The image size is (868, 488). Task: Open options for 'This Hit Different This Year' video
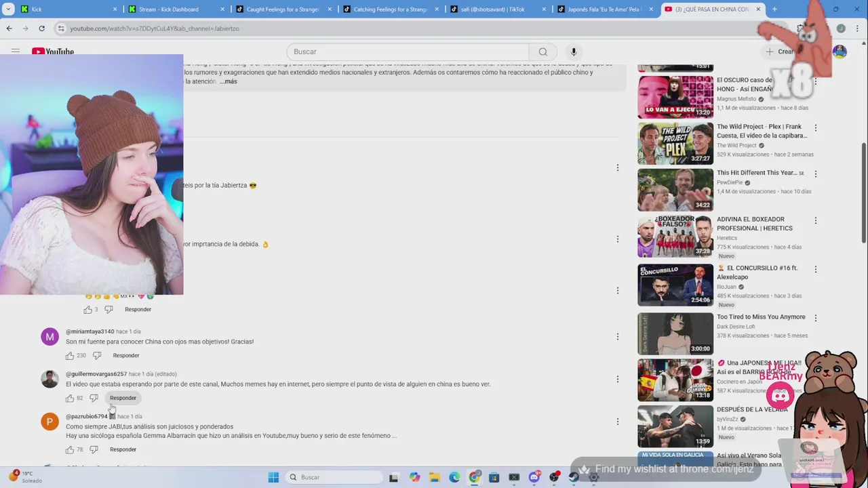point(815,174)
